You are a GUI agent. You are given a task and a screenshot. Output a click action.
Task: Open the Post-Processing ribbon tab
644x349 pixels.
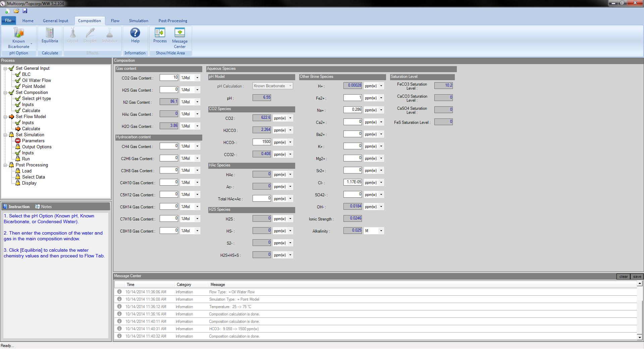coord(173,20)
